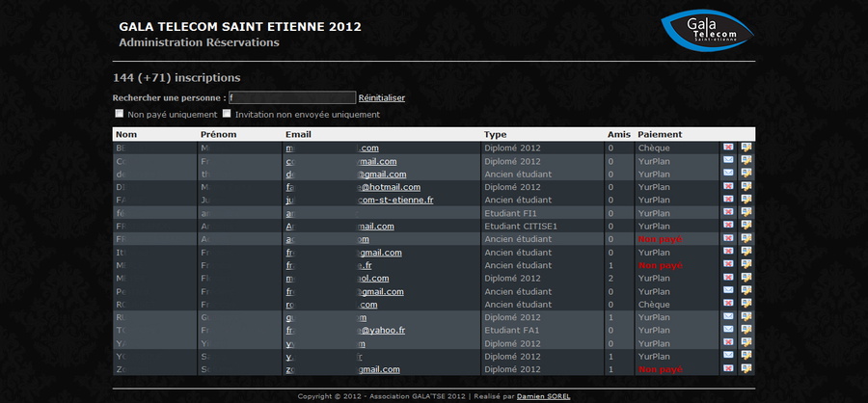Image resolution: width=868 pixels, height=403 pixels.
Task: Open edit icon in Diplomé 2012 Chèque row
Action: [x=746, y=148]
